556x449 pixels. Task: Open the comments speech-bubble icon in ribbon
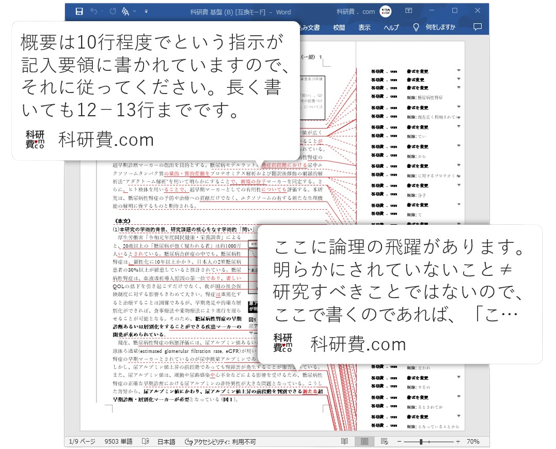[x=477, y=27]
